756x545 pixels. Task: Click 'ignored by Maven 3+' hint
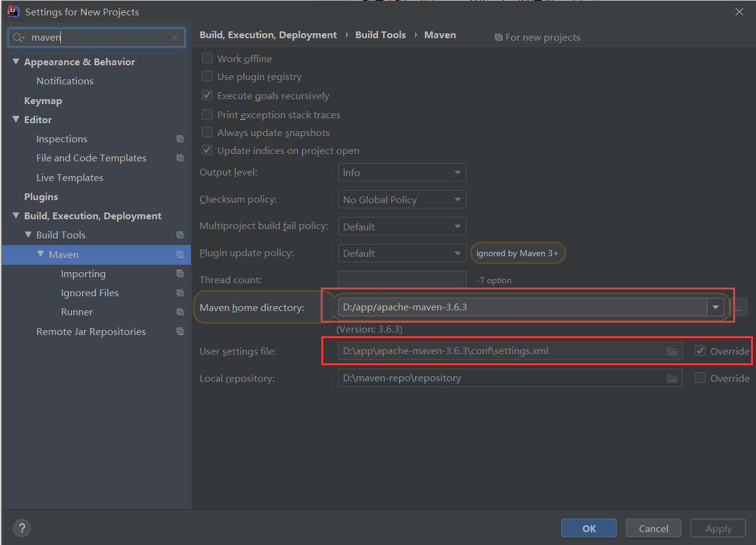click(517, 253)
